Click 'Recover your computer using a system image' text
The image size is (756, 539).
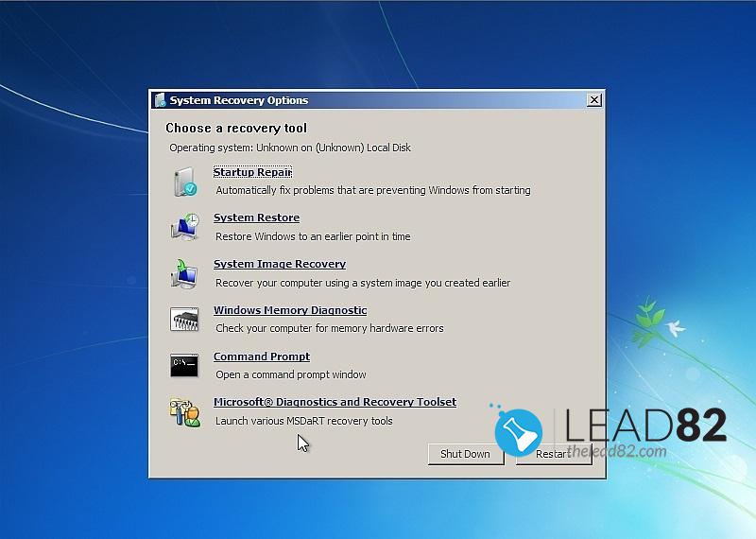click(x=363, y=283)
